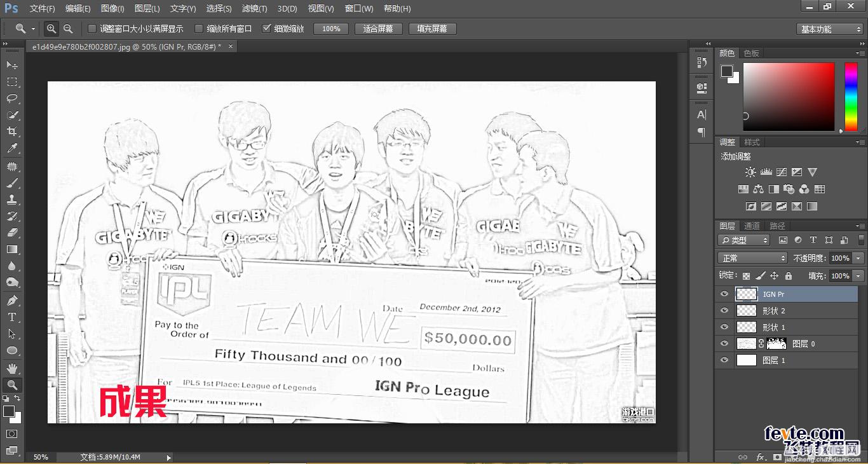This screenshot has width=868, height=464.
Task: Select the Path Selection tool
Action: pyautogui.click(x=11, y=333)
